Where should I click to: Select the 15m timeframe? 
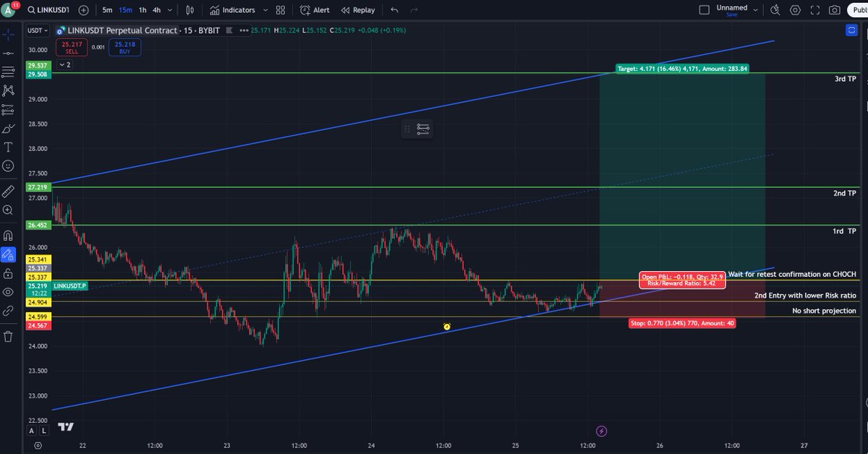[125, 10]
